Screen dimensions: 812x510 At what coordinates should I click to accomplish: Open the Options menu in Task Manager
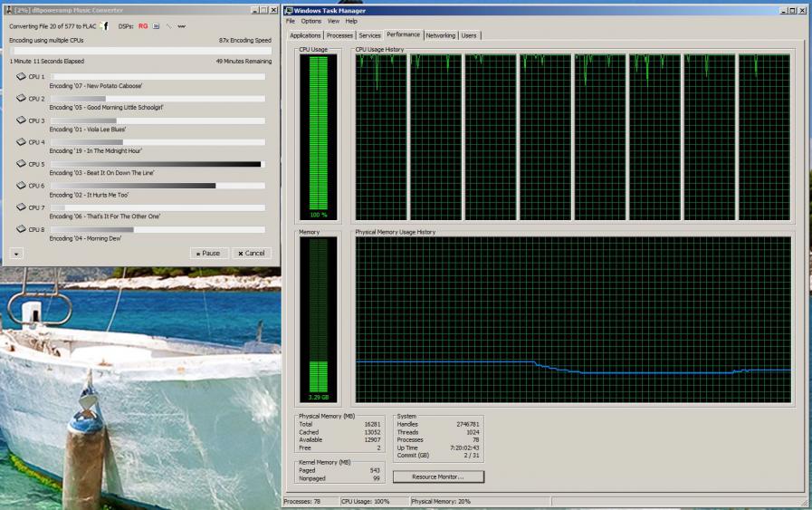[310, 21]
